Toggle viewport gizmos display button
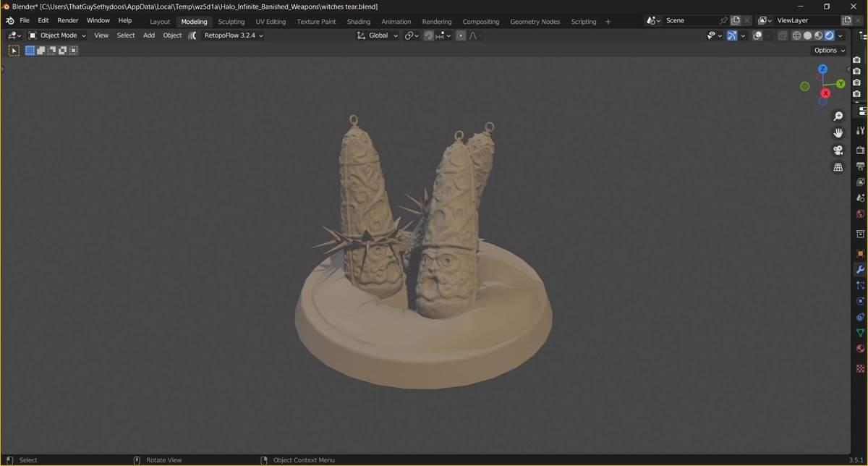This screenshot has height=466, width=868. point(732,35)
